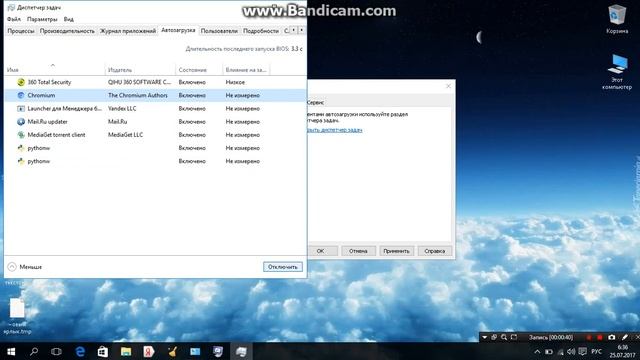Image resolution: width=640 pixels, height=360 pixels.
Task: Open the task manager link in the dialog
Action: (x=334, y=130)
